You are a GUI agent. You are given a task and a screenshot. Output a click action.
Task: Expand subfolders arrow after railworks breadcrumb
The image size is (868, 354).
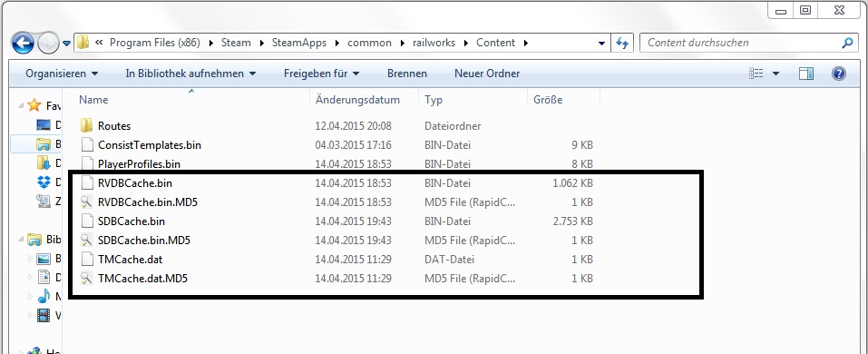(465, 43)
